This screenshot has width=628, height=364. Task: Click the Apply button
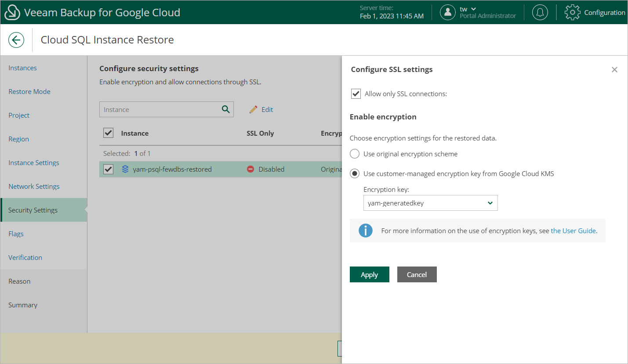370,274
